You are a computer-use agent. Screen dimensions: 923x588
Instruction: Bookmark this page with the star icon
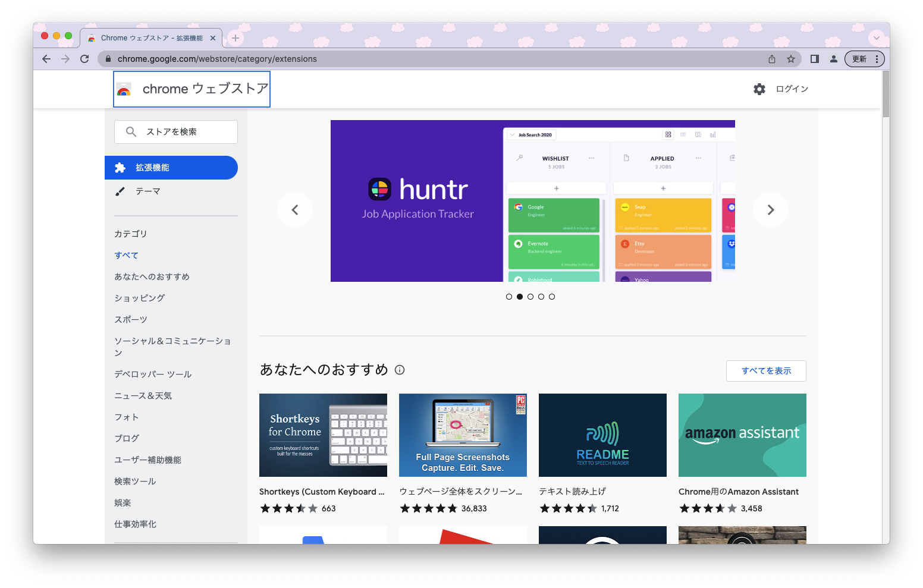click(791, 59)
